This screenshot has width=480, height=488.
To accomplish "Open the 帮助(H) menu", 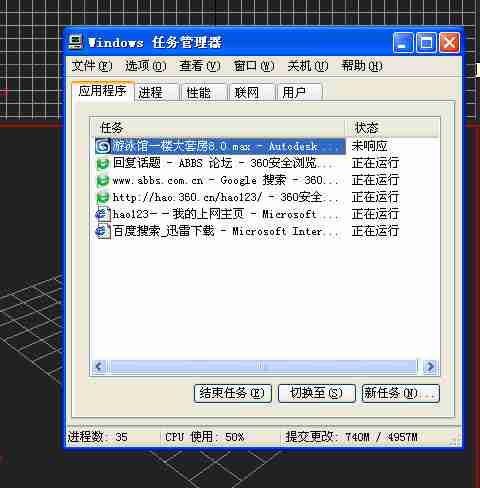I will (x=362, y=66).
